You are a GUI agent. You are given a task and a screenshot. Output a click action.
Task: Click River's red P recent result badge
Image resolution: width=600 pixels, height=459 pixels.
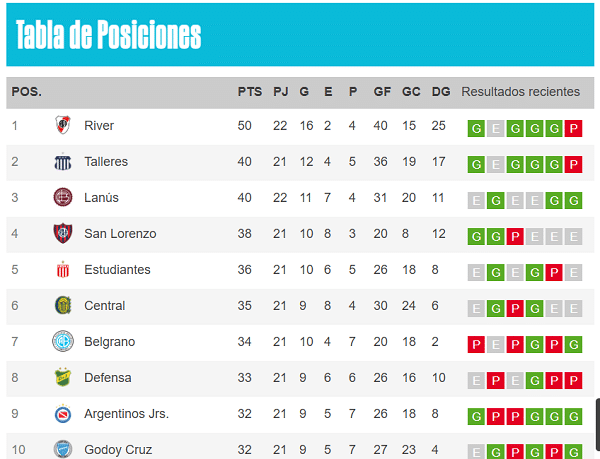(x=573, y=129)
